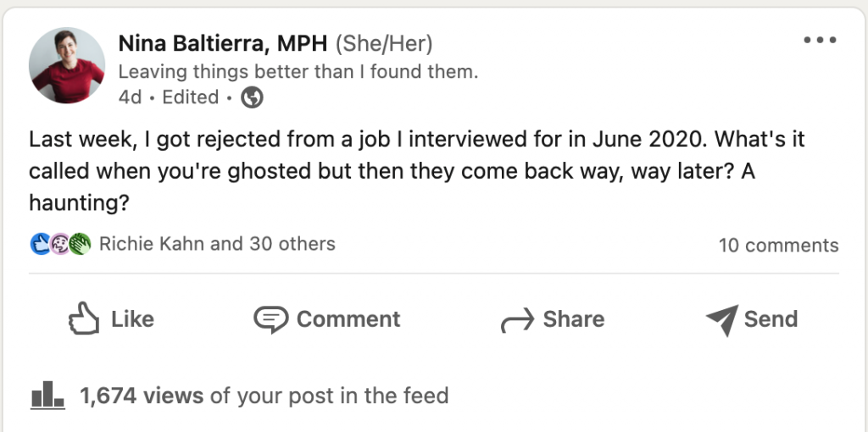Click the post text about being ghosted
The image size is (868, 432).
point(415,171)
